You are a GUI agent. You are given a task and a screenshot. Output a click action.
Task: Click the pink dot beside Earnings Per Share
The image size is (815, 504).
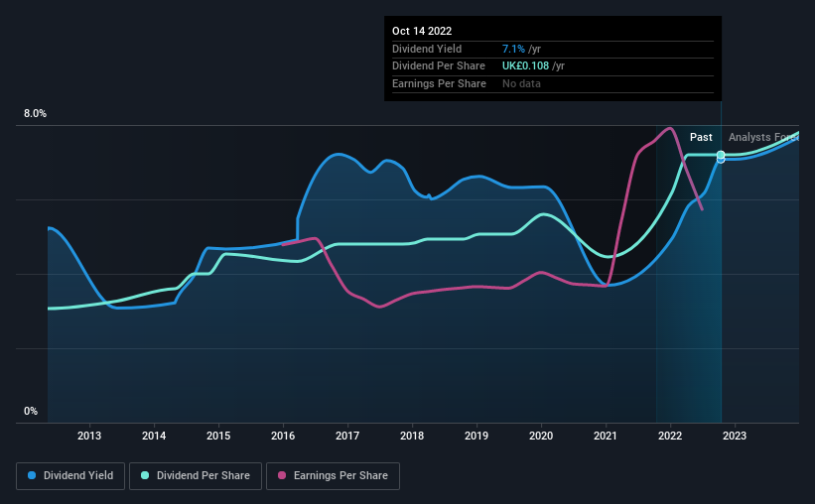click(281, 476)
